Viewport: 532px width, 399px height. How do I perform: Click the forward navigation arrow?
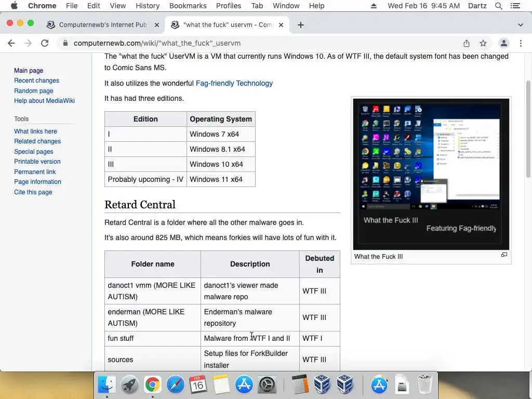point(28,43)
